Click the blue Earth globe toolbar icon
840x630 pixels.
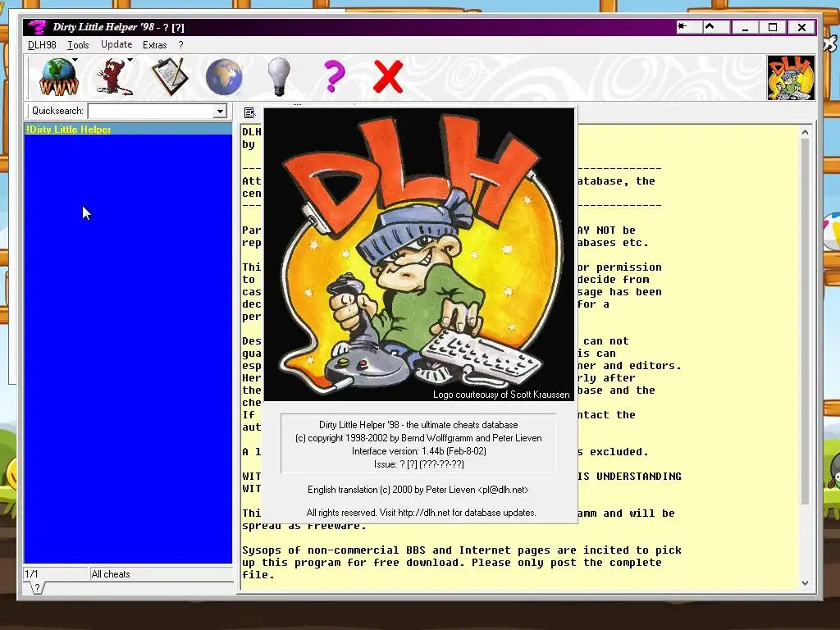(x=224, y=78)
